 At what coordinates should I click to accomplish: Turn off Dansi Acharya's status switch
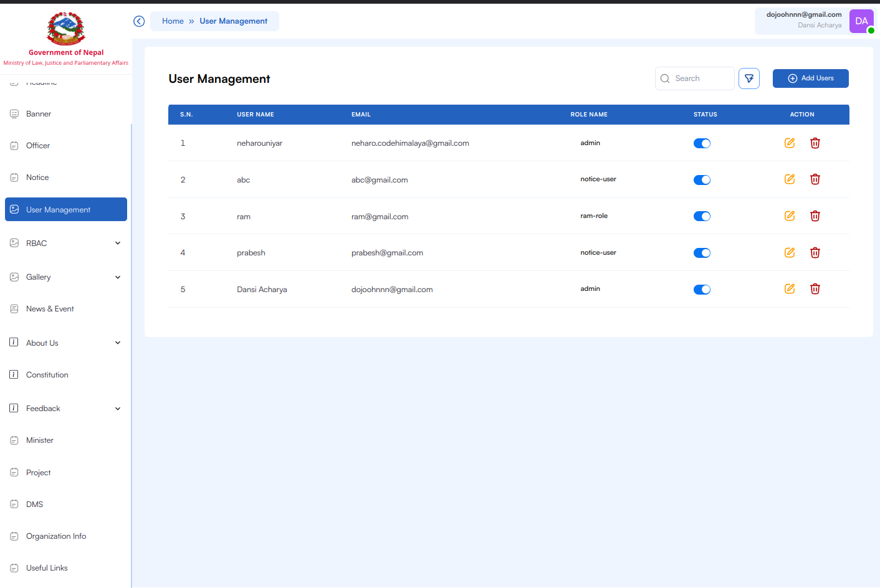[x=702, y=290]
